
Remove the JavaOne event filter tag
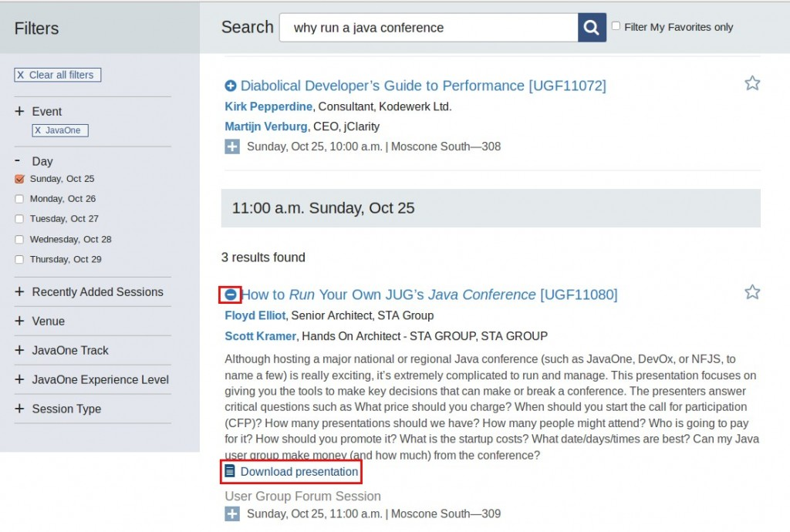click(x=60, y=130)
